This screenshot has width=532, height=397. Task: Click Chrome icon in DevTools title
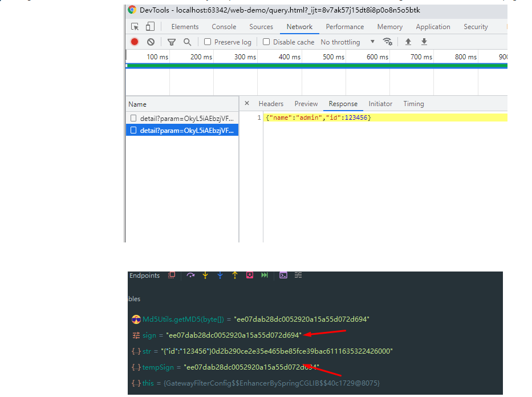(x=132, y=10)
